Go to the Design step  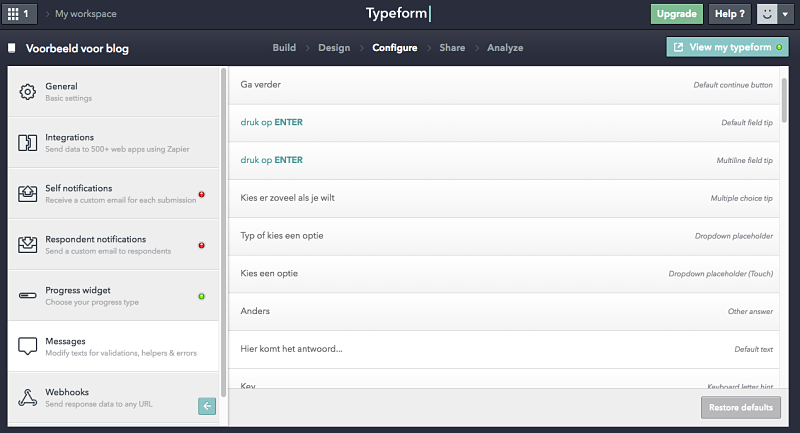(x=334, y=47)
